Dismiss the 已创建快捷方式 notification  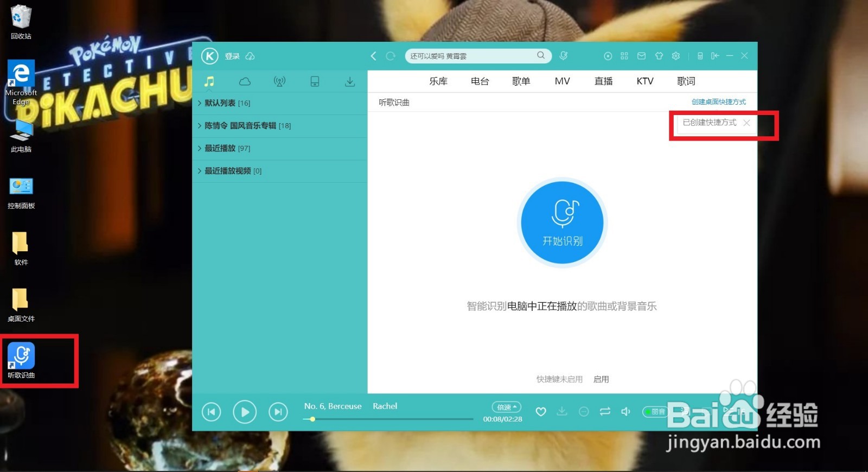(x=746, y=123)
